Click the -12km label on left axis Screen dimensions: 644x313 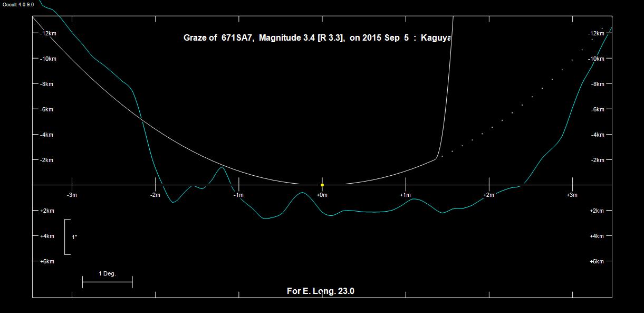48,33
